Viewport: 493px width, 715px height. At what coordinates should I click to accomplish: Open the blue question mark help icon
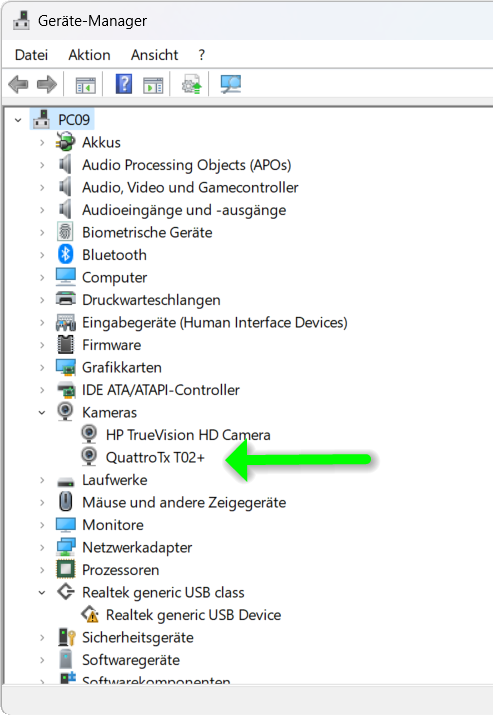pyautogui.click(x=124, y=84)
